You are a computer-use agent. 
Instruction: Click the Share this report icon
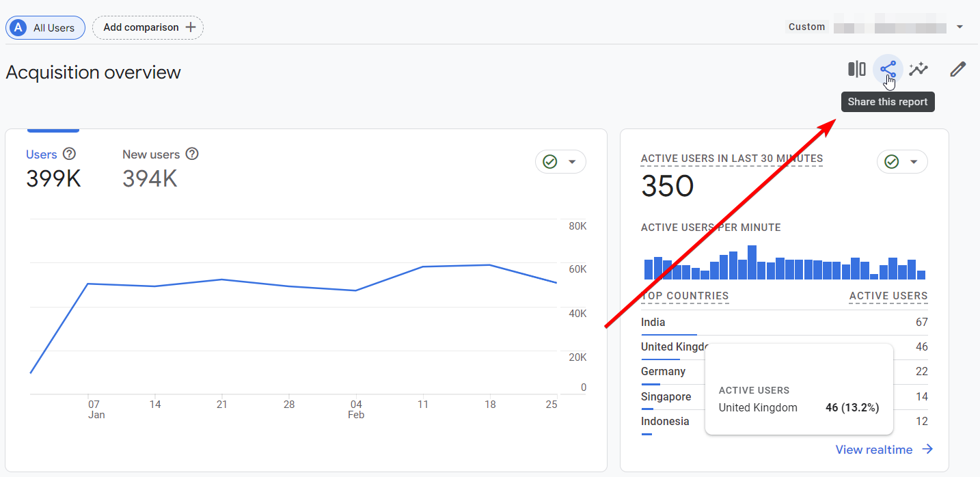888,69
